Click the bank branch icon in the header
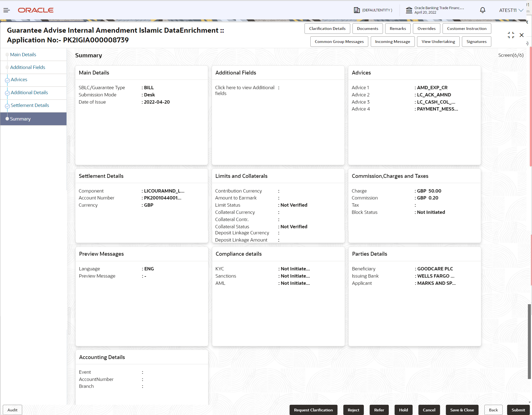 tap(409, 10)
